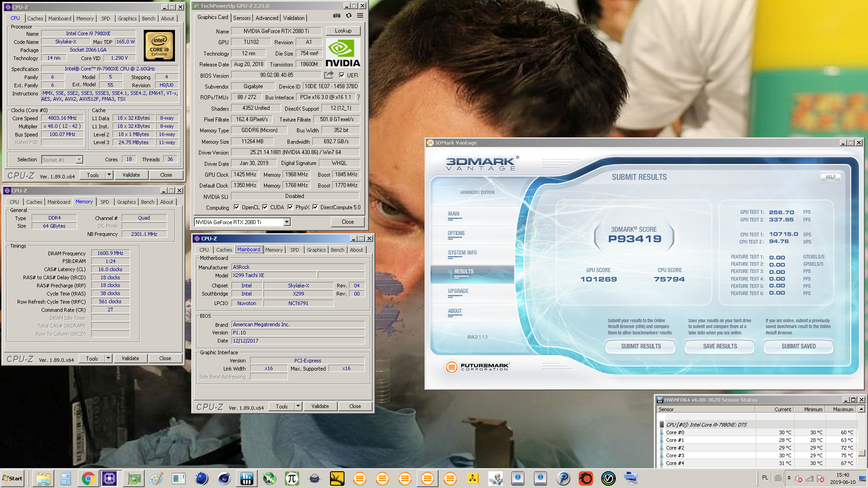Click SUBMIT SAVED in 3DMark Vantage
Image resolution: width=868 pixels, height=488 pixels.
[799, 347]
